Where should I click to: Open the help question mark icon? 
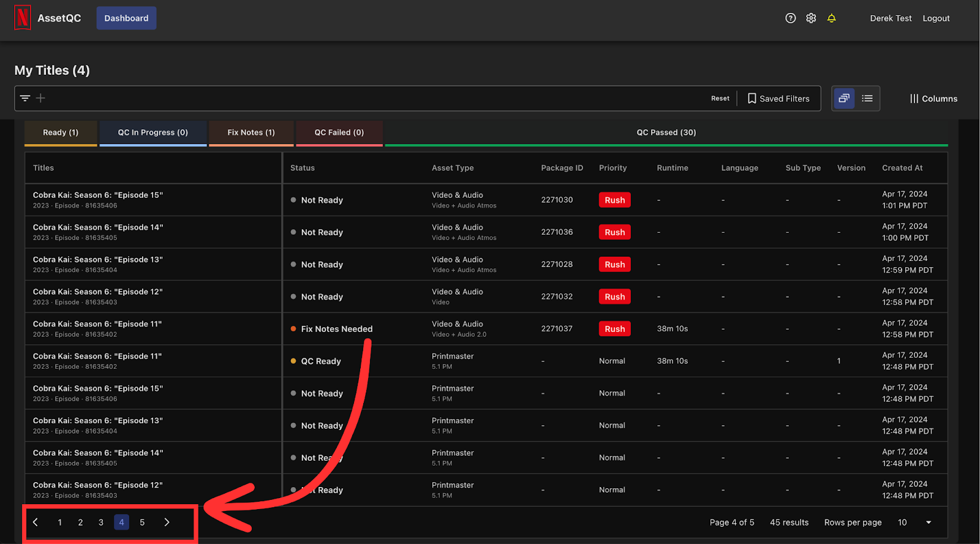click(791, 18)
